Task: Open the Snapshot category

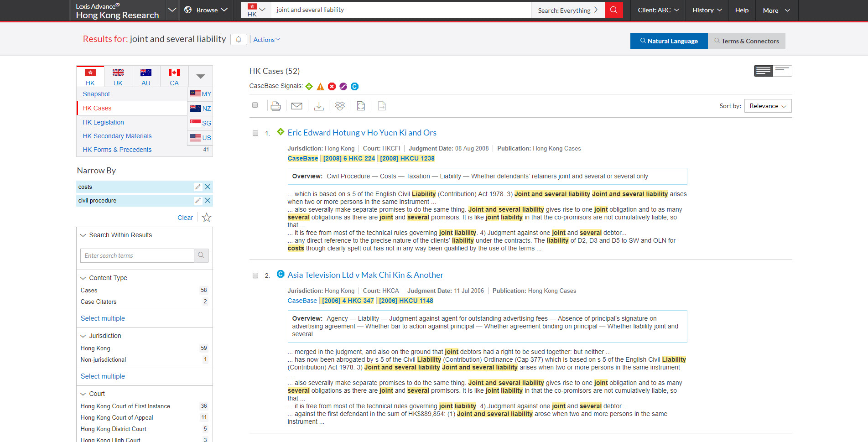Action: point(96,94)
